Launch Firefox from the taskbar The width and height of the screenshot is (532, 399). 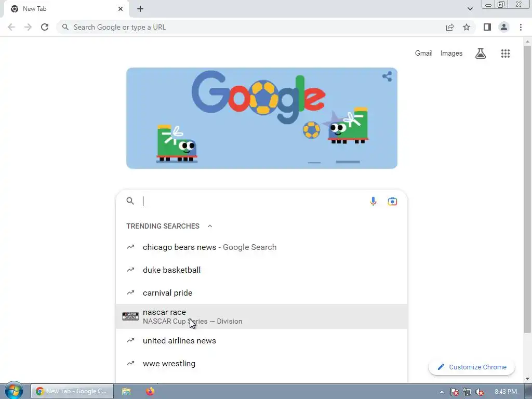point(150,392)
